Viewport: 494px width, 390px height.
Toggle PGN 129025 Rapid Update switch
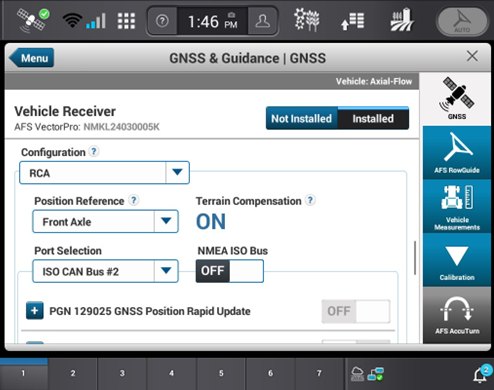[356, 311]
